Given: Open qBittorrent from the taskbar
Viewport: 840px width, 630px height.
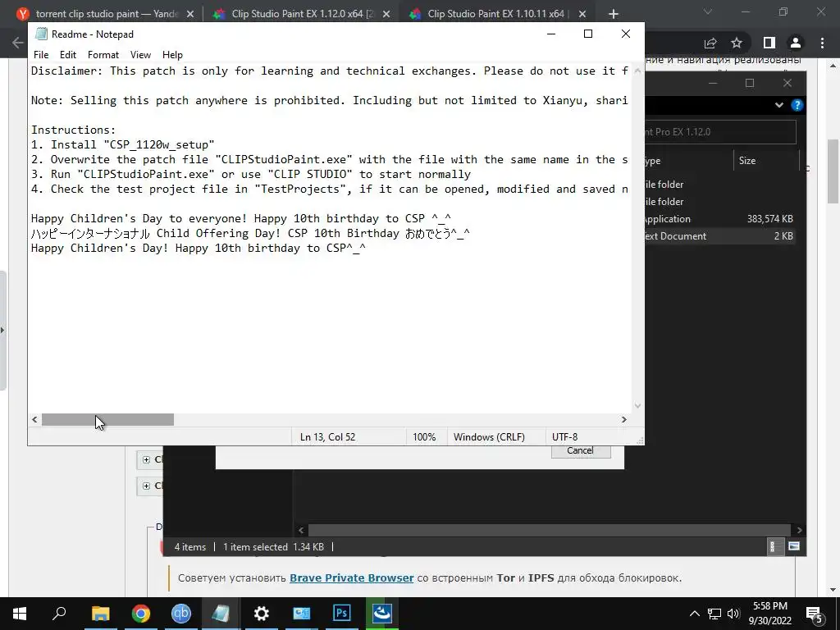Looking at the screenshot, I should pyautogui.click(x=181, y=614).
